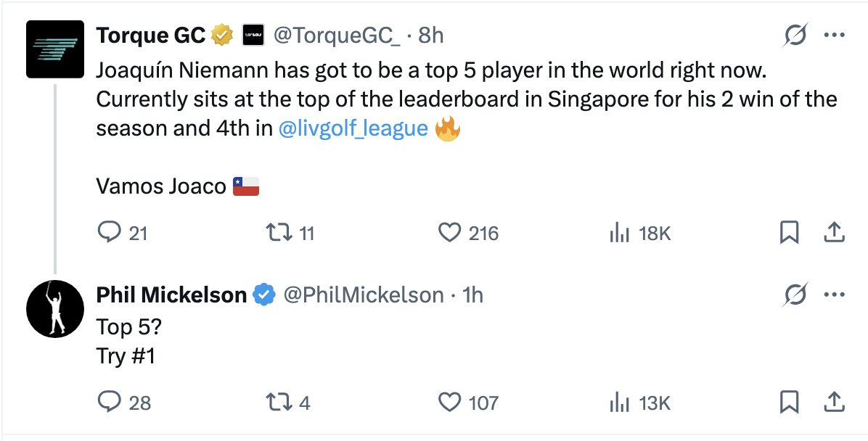Viewport: 868px width, 441px height.
Task: Open Torque GC profile picture
Action: (x=55, y=49)
